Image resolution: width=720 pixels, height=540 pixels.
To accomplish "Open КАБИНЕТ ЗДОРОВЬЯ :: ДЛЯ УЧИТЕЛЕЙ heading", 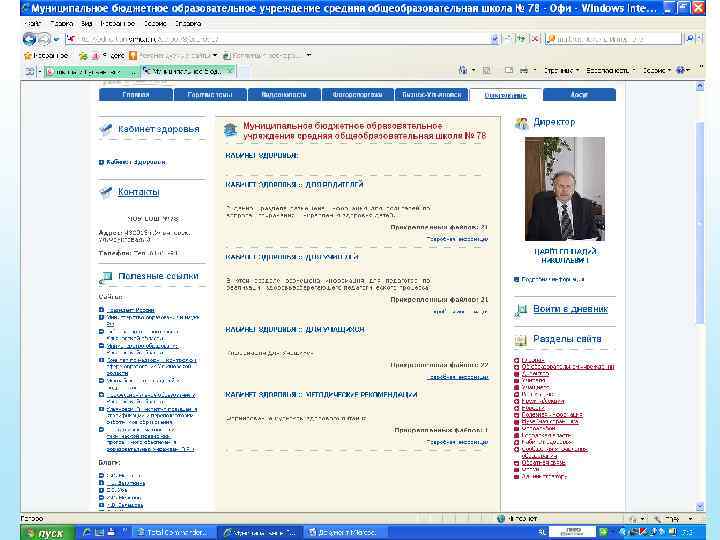I will coord(292,257).
